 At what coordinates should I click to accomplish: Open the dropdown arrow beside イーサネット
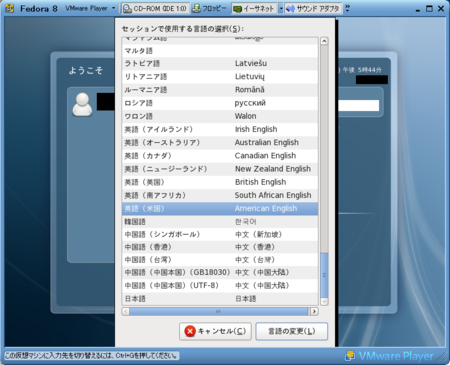pos(281,8)
